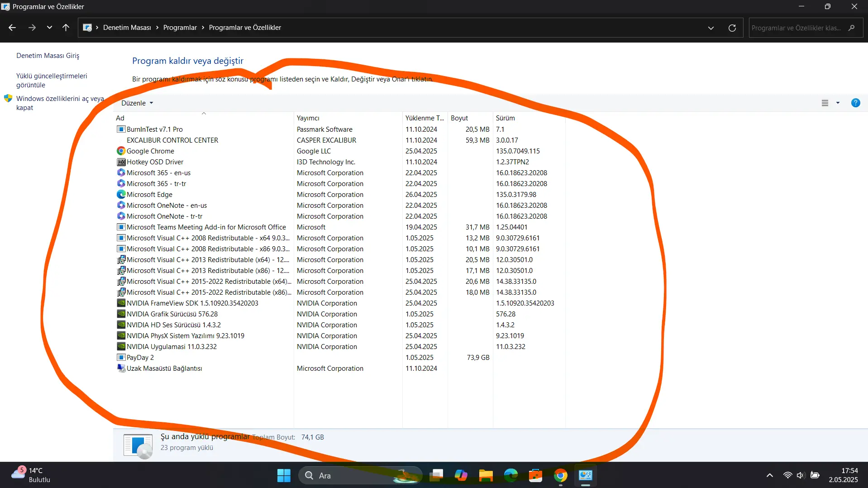Viewport: 868px width, 488px height.
Task: Select BurnInTest v7.1 Pro icon
Action: pyautogui.click(x=121, y=129)
